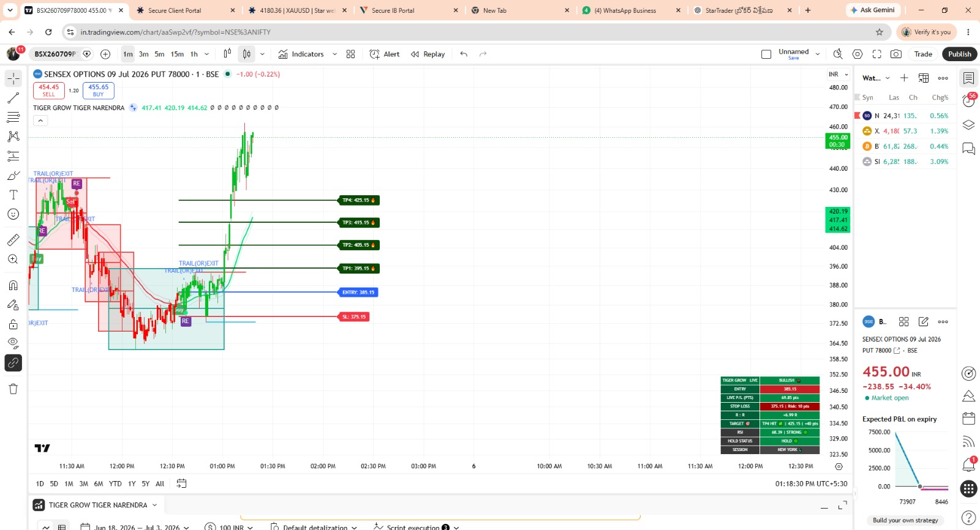Create a new Alert
Image resolution: width=980 pixels, height=530 pixels.
click(384, 54)
